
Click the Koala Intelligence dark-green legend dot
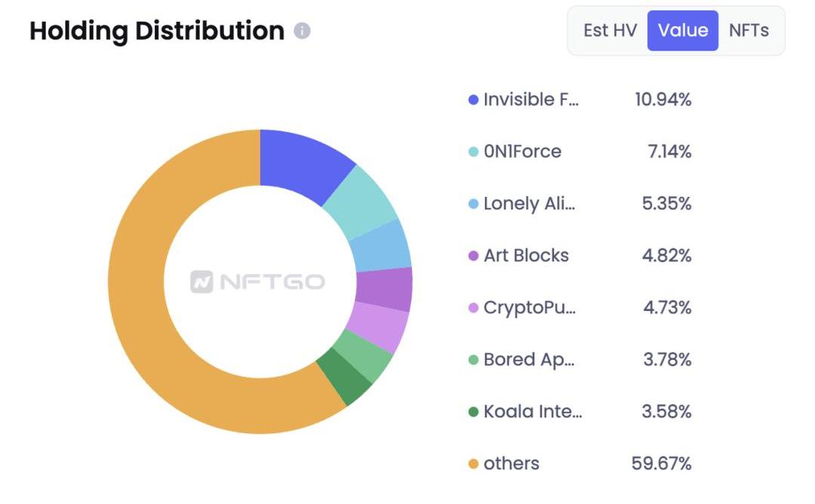pyautogui.click(x=473, y=412)
